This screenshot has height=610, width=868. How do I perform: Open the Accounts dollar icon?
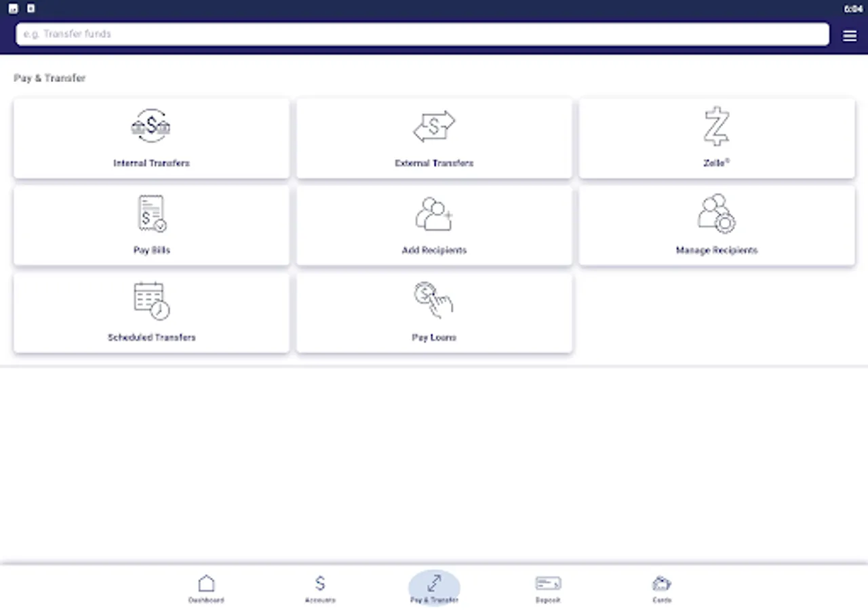pos(320,583)
